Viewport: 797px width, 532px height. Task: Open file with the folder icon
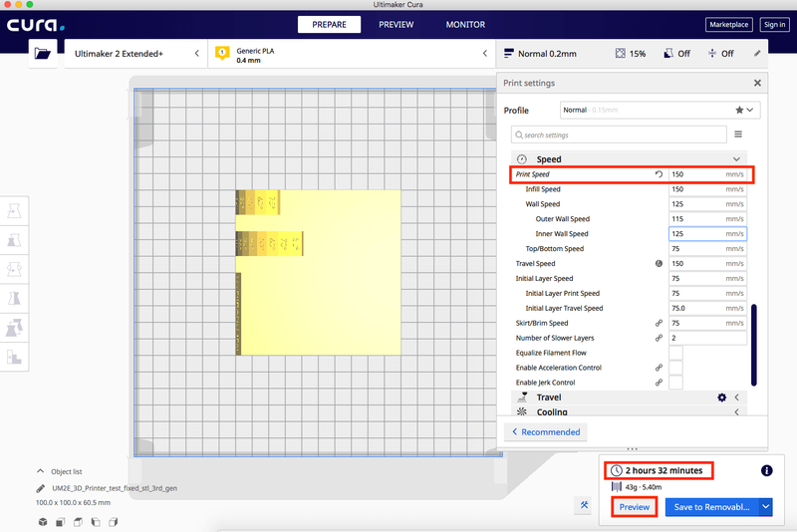[42, 54]
